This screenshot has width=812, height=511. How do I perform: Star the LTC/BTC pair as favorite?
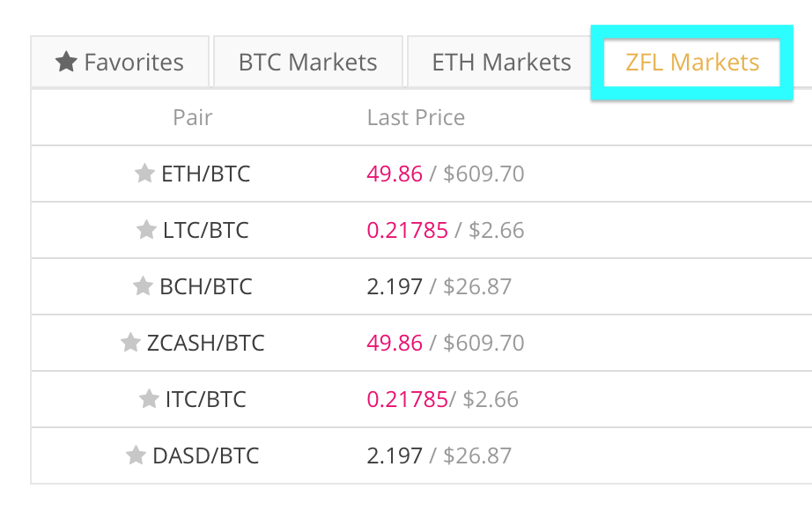click(x=146, y=230)
